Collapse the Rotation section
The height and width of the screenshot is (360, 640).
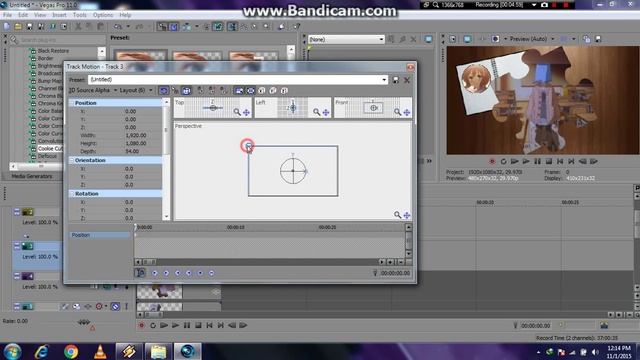pos(72,193)
